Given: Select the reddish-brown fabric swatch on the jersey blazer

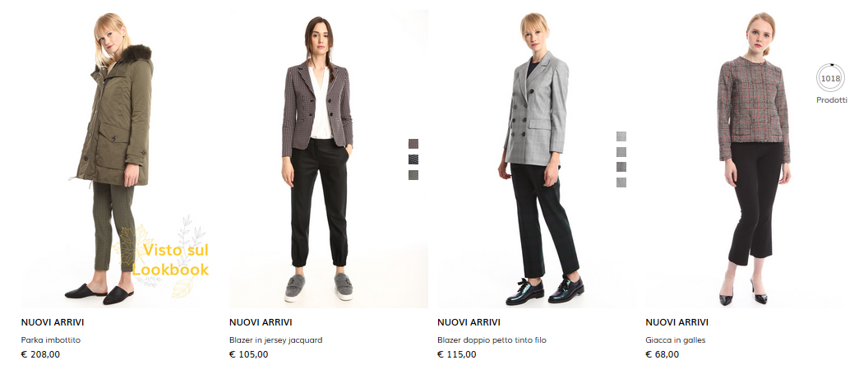Looking at the screenshot, I should click(413, 144).
